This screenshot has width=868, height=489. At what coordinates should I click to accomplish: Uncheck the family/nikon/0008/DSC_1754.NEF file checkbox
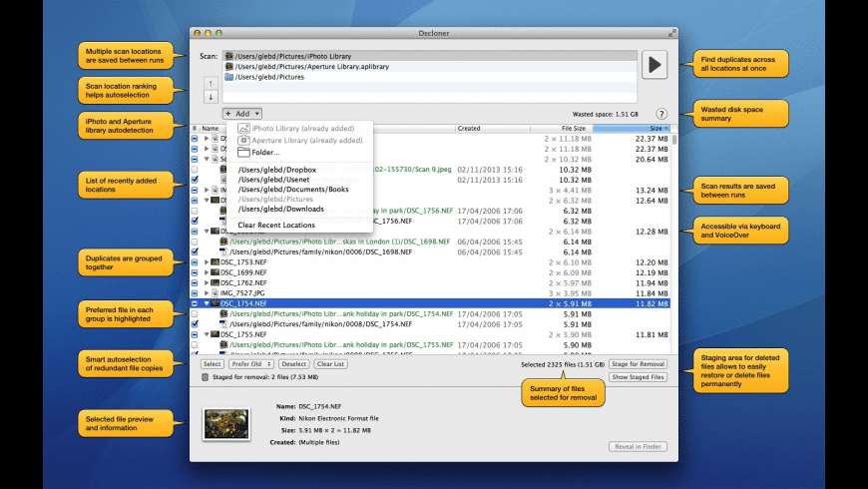pyautogui.click(x=195, y=324)
